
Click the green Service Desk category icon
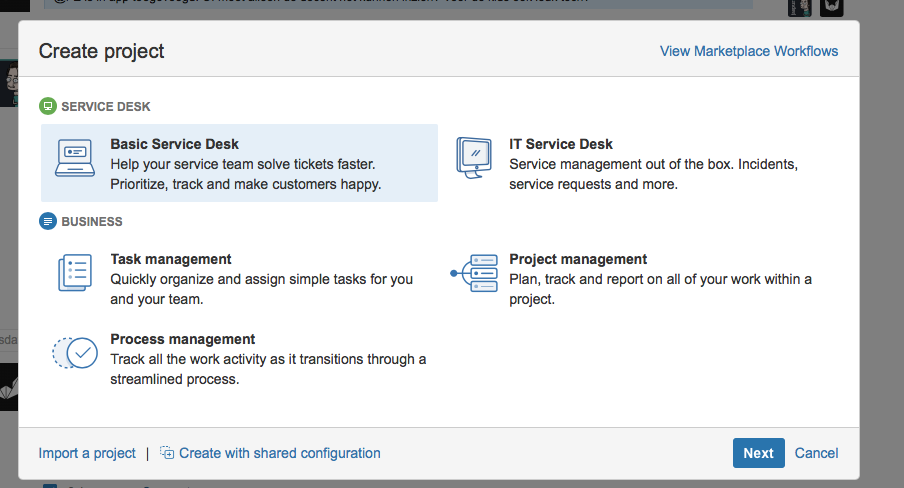click(48, 106)
